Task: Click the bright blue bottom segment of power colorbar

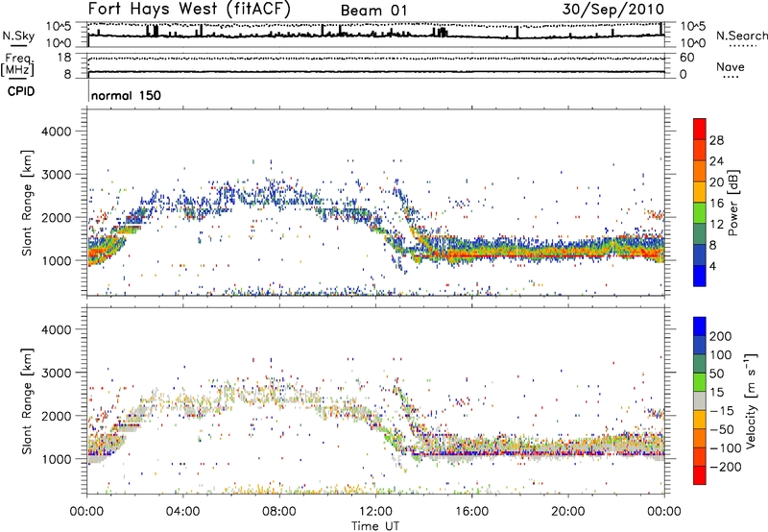Action: (700, 276)
